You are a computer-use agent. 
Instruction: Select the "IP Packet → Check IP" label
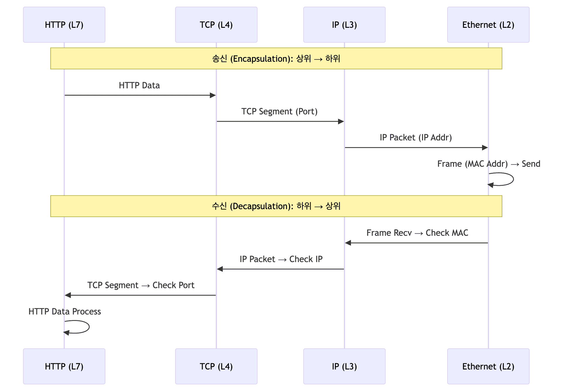281,259
